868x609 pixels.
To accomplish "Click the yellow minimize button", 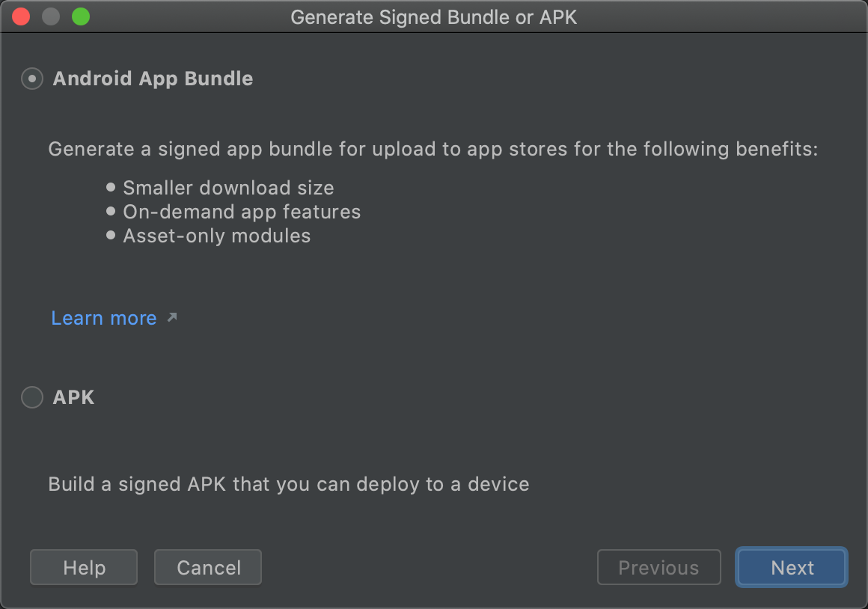I will point(50,16).
